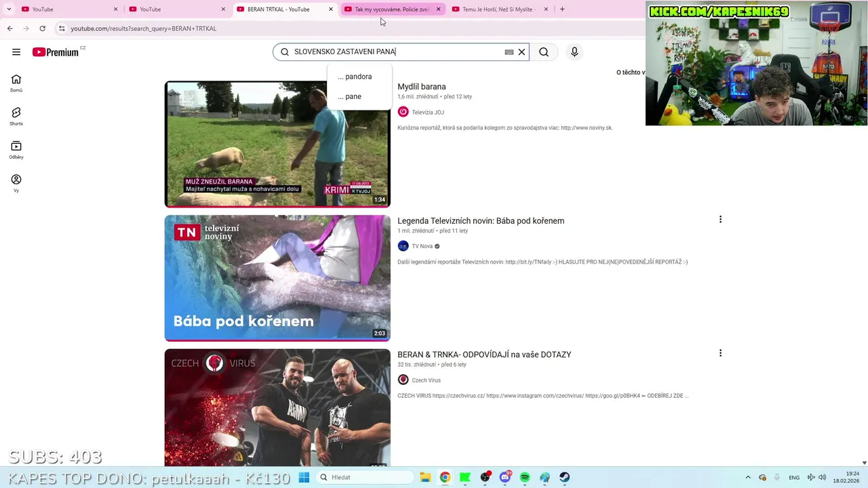Open Discord from the taskbar

[x=505, y=477]
